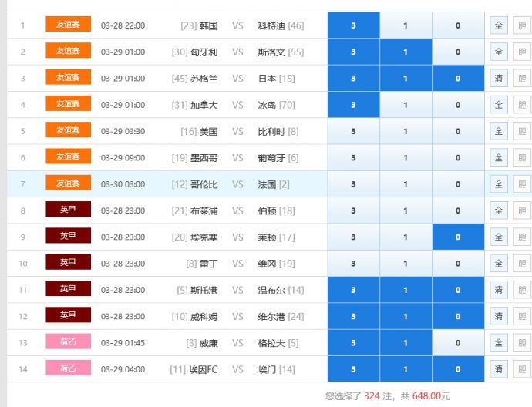Deselect the 0 option for 埃克塞 vs 莱顿
This screenshot has height=407, width=532.
click(x=458, y=237)
